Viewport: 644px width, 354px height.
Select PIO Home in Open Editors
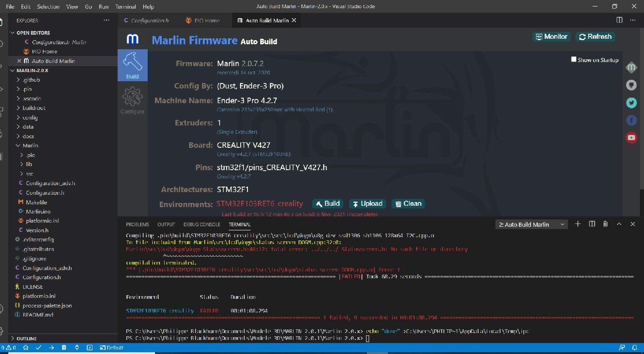pyautogui.click(x=44, y=52)
